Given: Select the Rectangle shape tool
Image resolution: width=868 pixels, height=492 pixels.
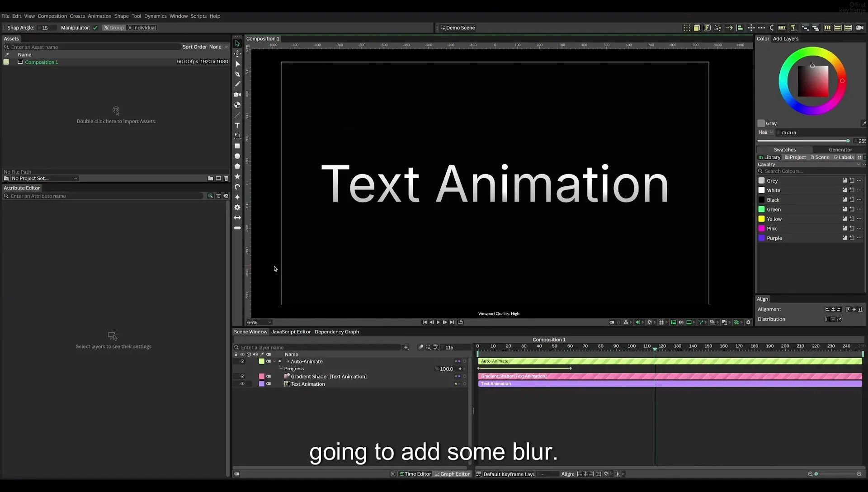Looking at the screenshot, I should (x=237, y=146).
